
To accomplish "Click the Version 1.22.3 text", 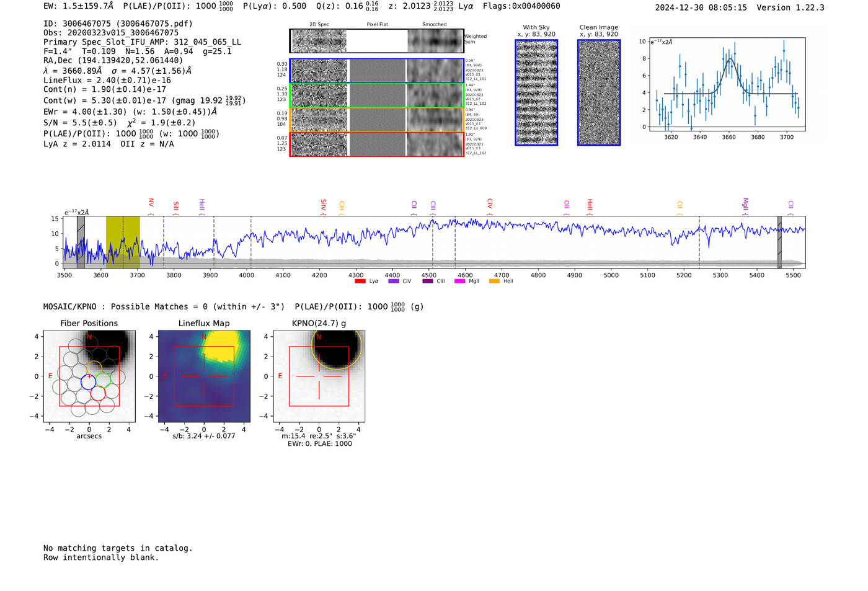I will click(791, 7).
